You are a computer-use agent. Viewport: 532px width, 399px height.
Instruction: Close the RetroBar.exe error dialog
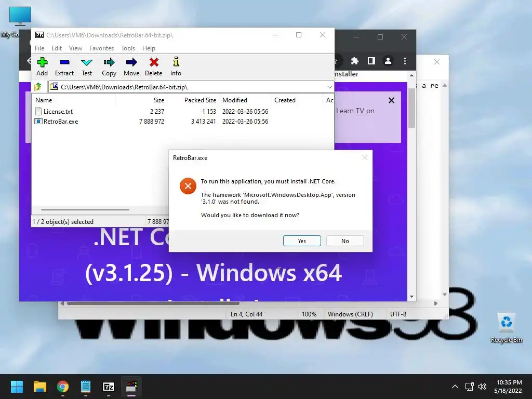(x=365, y=157)
